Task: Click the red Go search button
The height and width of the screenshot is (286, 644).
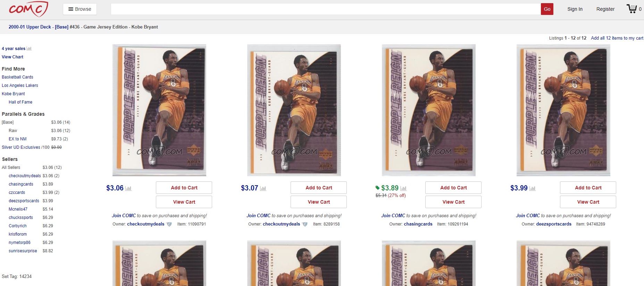Action: tap(547, 9)
